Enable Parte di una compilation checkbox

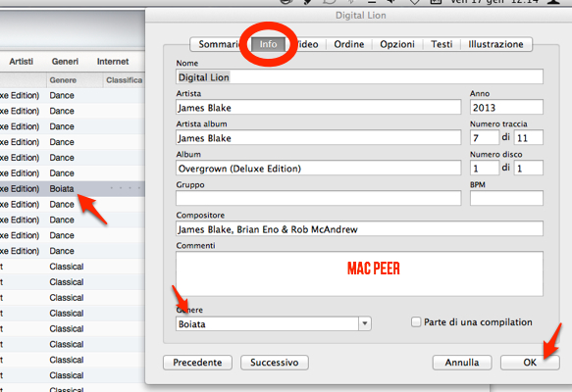pyautogui.click(x=416, y=322)
